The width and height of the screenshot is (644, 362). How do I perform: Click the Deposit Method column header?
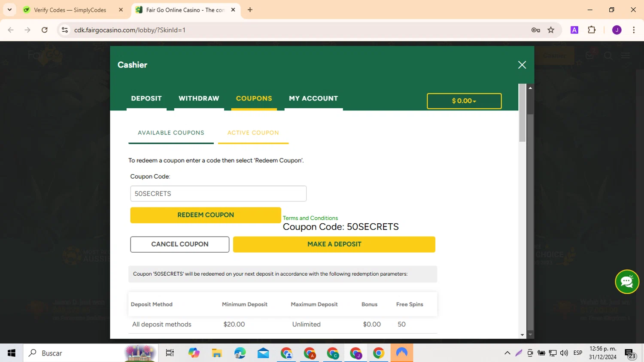[x=152, y=304]
